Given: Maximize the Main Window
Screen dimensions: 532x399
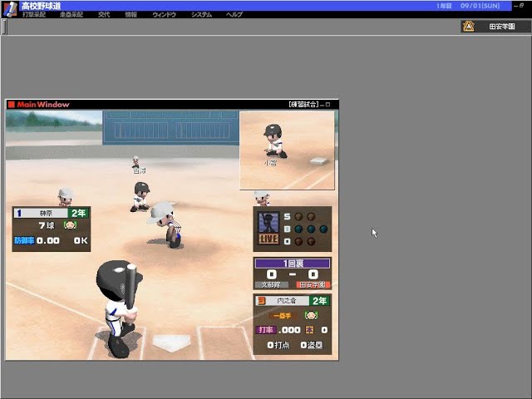Looking at the screenshot, I should (x=328, y=105).
